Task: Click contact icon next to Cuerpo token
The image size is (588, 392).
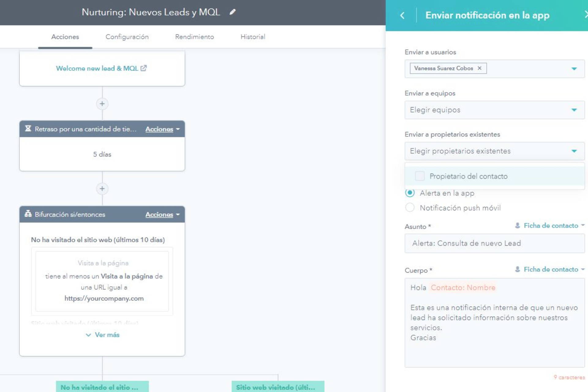Action: [518, 269]
